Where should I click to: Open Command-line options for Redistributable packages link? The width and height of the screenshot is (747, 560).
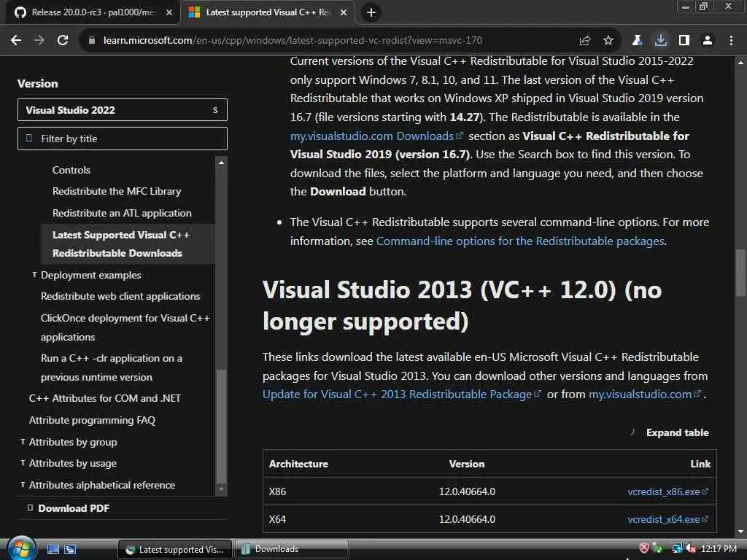520,241
